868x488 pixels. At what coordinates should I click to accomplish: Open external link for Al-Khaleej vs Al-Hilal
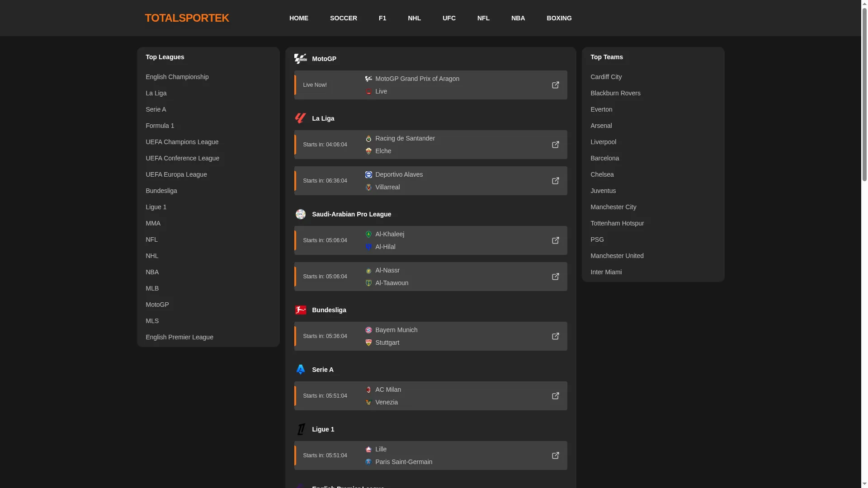pyautogui.click(x=555, y=240)
